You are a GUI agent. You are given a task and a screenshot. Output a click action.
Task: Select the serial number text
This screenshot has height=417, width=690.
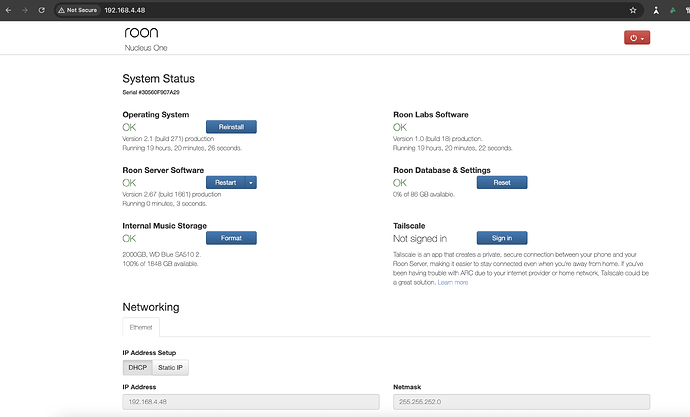tap(151, 92)
